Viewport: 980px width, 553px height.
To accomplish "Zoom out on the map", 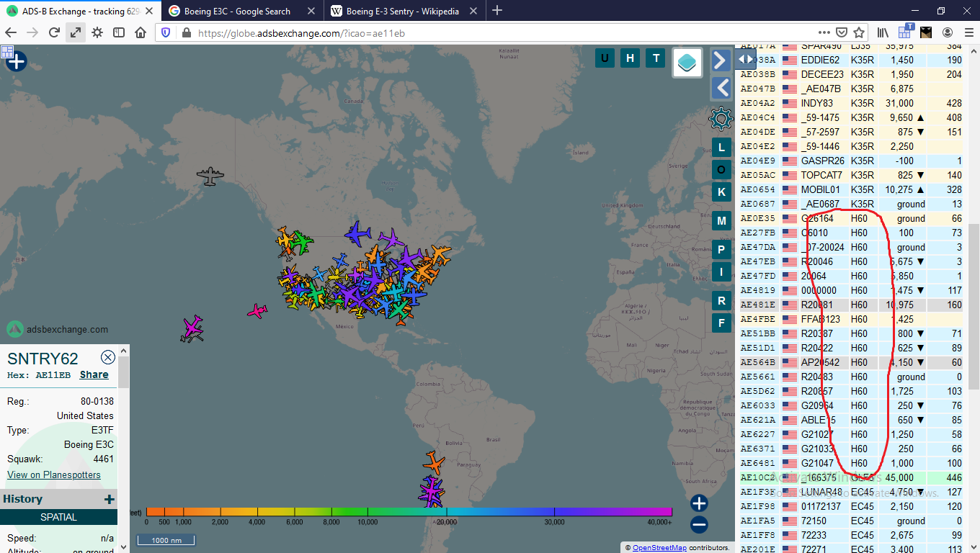I will [698, 525].
